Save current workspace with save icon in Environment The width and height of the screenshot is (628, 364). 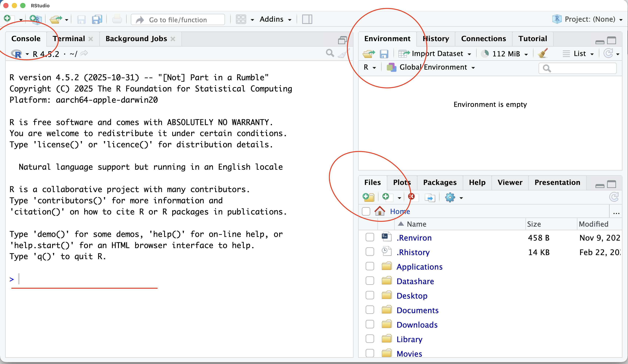tap(384, 54)
